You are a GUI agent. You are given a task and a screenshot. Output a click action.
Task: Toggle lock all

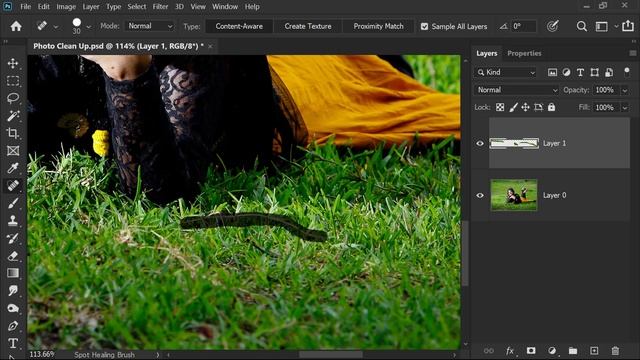(551, 107)
